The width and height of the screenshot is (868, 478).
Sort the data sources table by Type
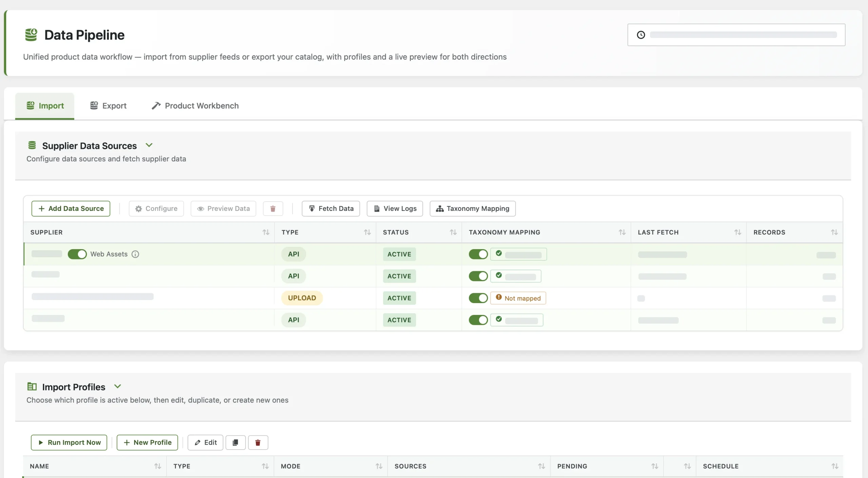367,232
